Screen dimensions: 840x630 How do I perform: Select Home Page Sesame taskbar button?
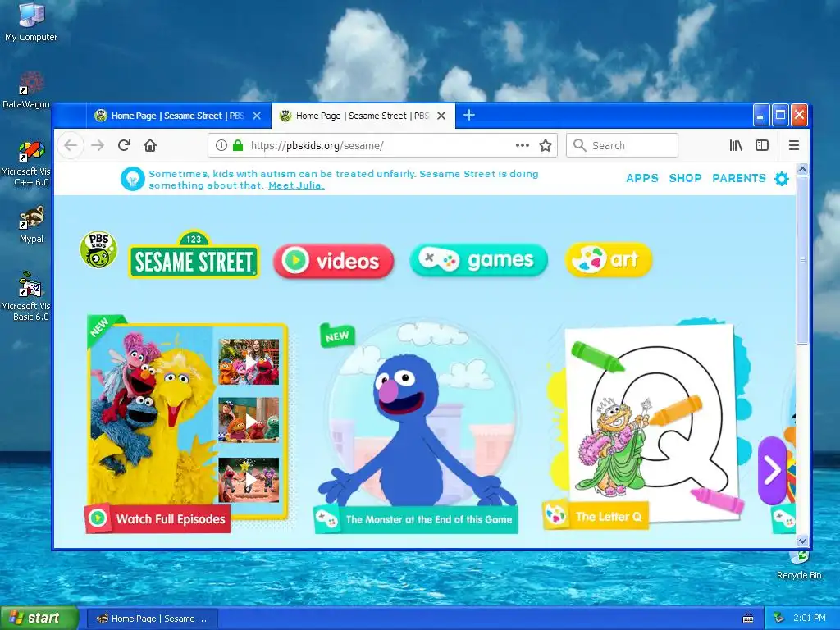(x=152, y=619)
